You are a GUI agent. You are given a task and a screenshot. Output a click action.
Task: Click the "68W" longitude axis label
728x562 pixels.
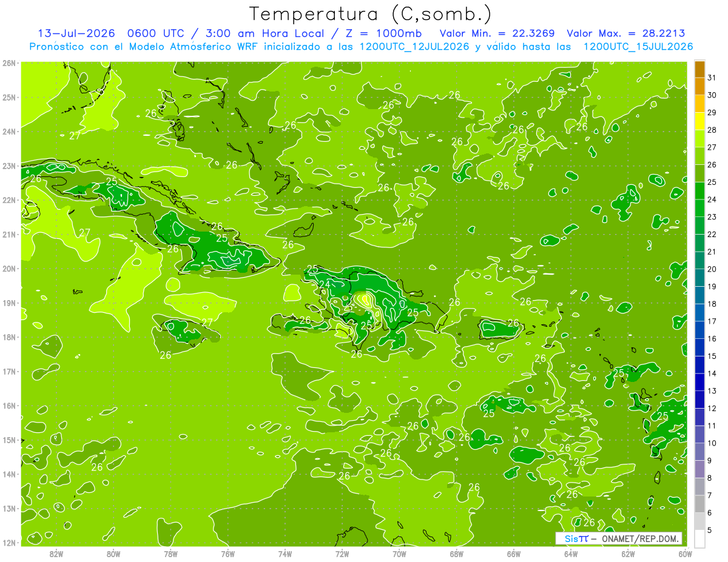(x=457, y=554)
